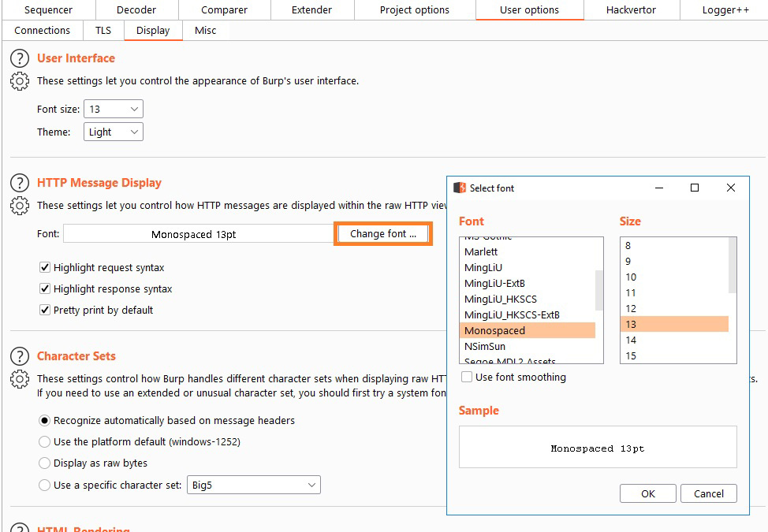Click the font list scrollbar thumb
The width and height of the screenshot is (768, 532).
598,290
